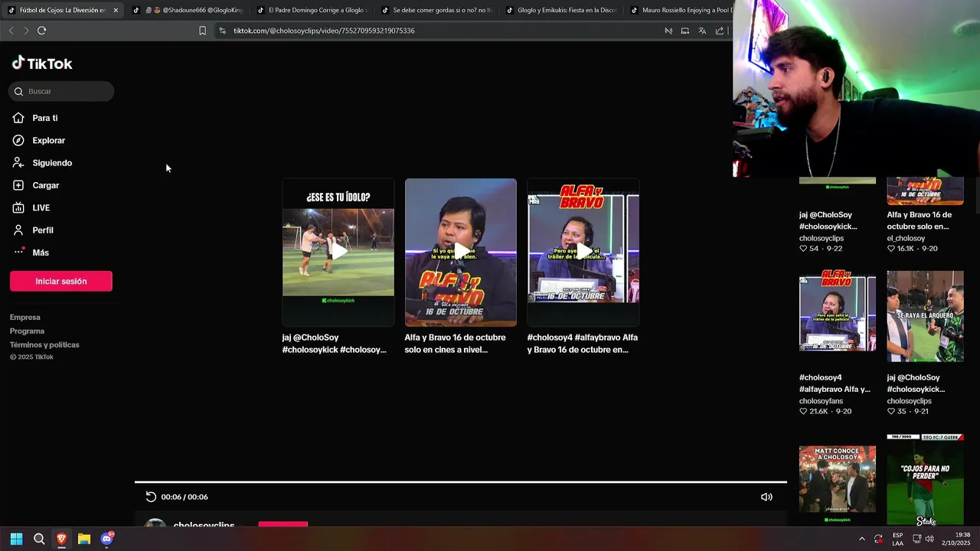Image resolution: width=980 pixels, height=551 pixels.
Task: Open sidebar Alfa y Bravo thumbnail by cholosoyfans
Action: pyautogui.click(x=838, y=311)
